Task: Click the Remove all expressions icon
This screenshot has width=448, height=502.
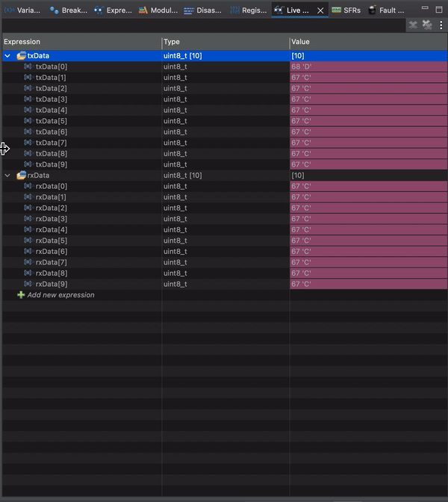Action: tap(427, 25)
